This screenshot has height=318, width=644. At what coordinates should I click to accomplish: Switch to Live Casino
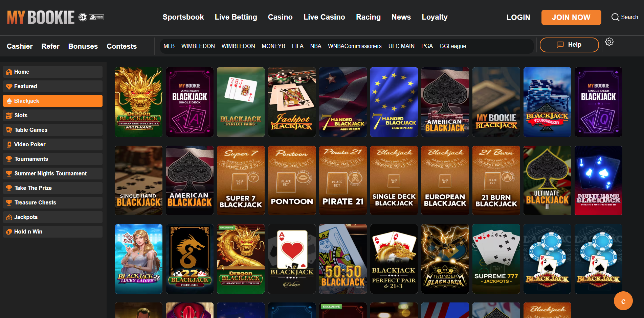click(x=324, y=17)
